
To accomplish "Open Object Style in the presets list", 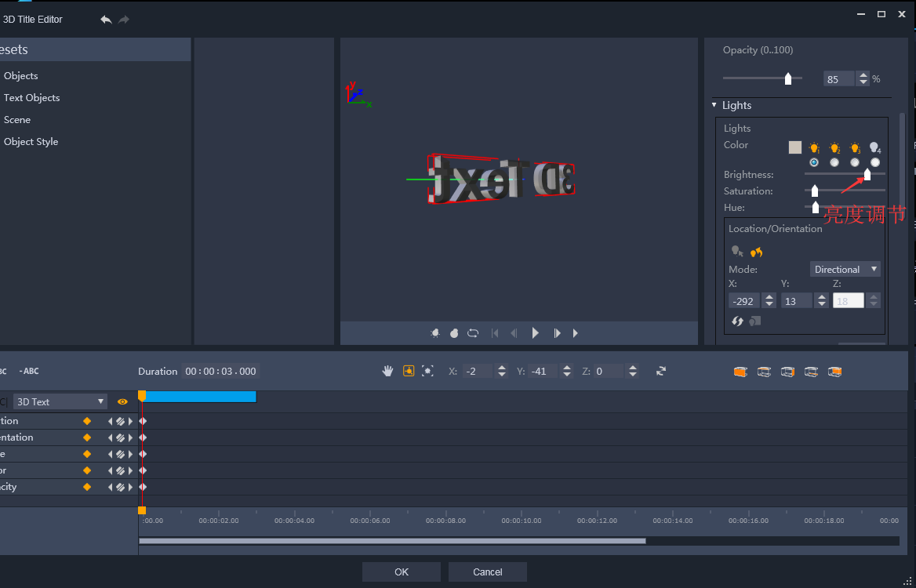I will click(x=31, y=142).
